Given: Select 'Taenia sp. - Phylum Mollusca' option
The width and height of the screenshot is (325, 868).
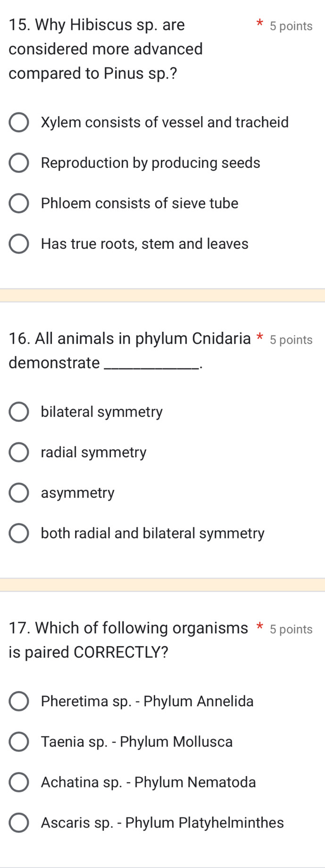Looking at the screenshot, I should [x=19, y=743].
